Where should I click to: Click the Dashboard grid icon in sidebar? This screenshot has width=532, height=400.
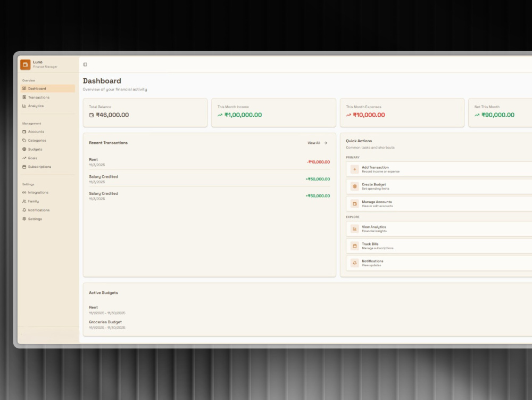(24, 88)
